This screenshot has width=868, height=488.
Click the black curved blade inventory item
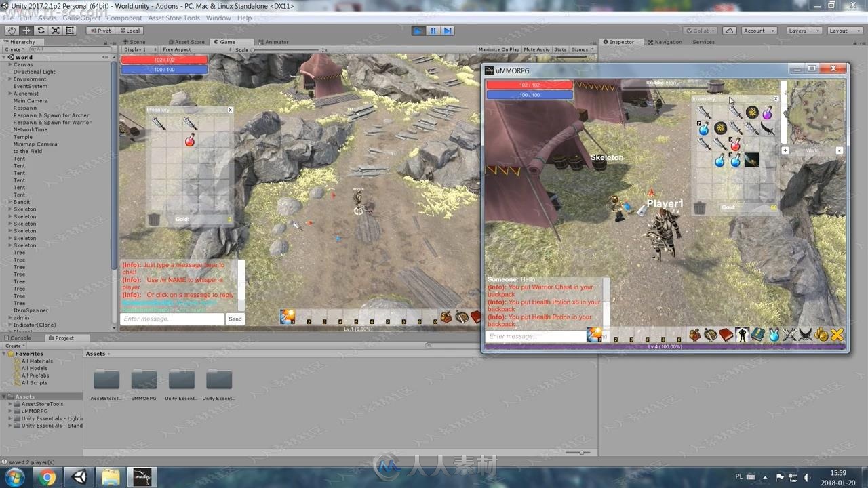767,129
